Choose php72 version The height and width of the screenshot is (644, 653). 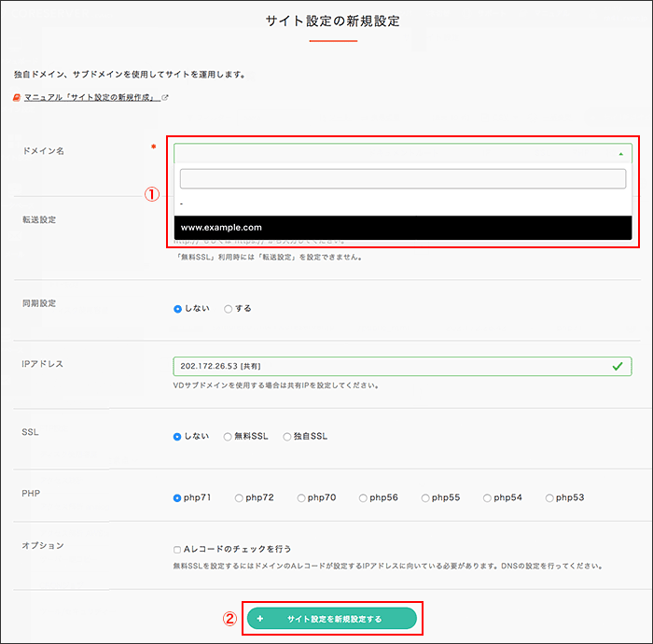click(x=240, y=497)
